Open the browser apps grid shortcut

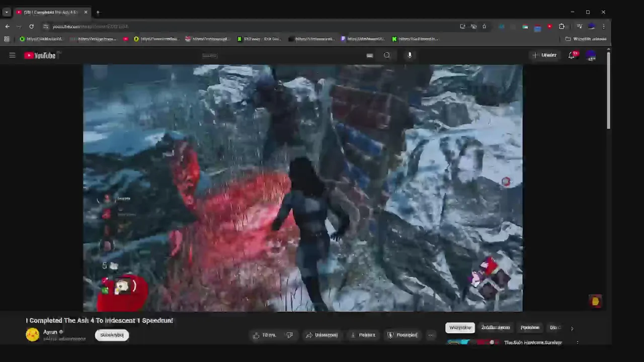click(7, 39)
